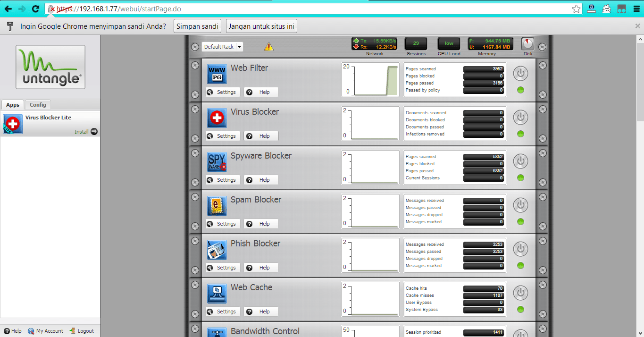The width and height of the screenshot is (644, 337).
Task: Click the Web Filter app icon
Action: click(217, 74)
